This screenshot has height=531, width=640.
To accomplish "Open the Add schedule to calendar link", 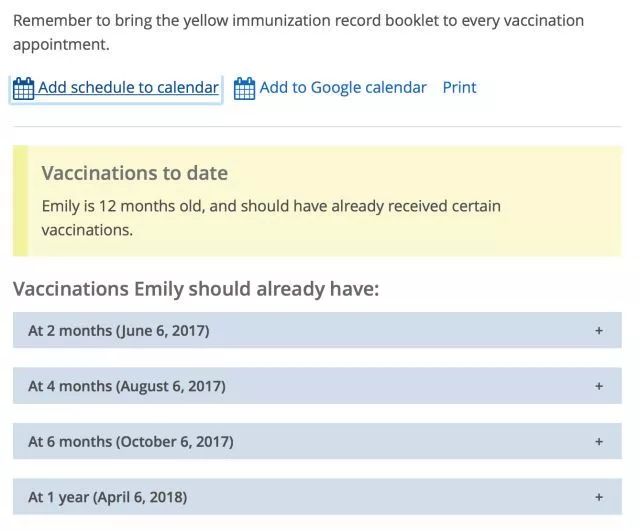I will click(128, 87).
